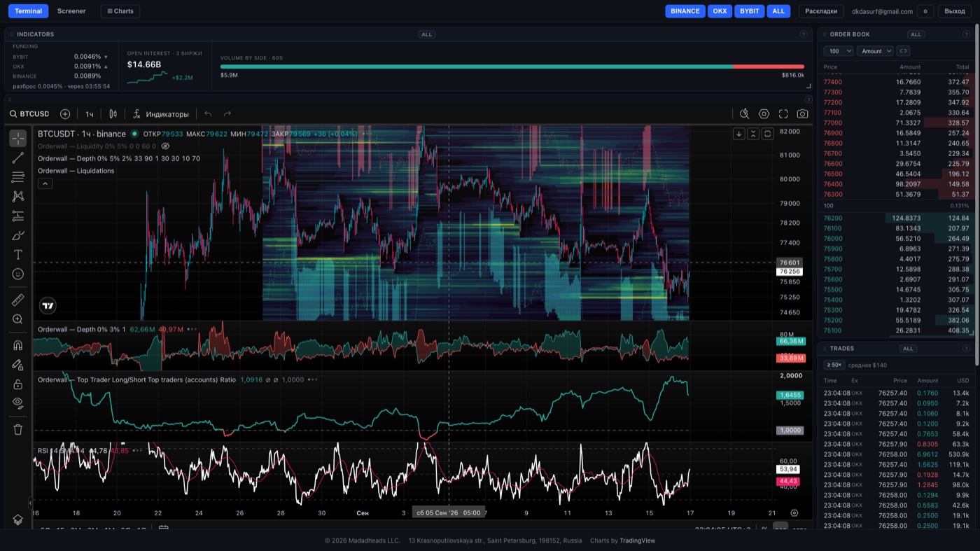This screenshot has height=551, width=980.
Task: Open the user settings gear button
Action: 926,11
